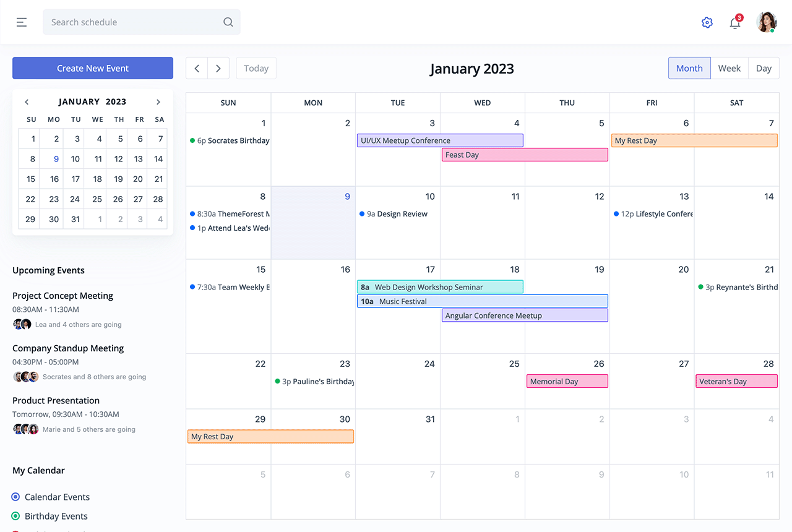Screen dimensions: 792x532
Task: Go to next month in main calendar
Action: [x=218, y=68]
